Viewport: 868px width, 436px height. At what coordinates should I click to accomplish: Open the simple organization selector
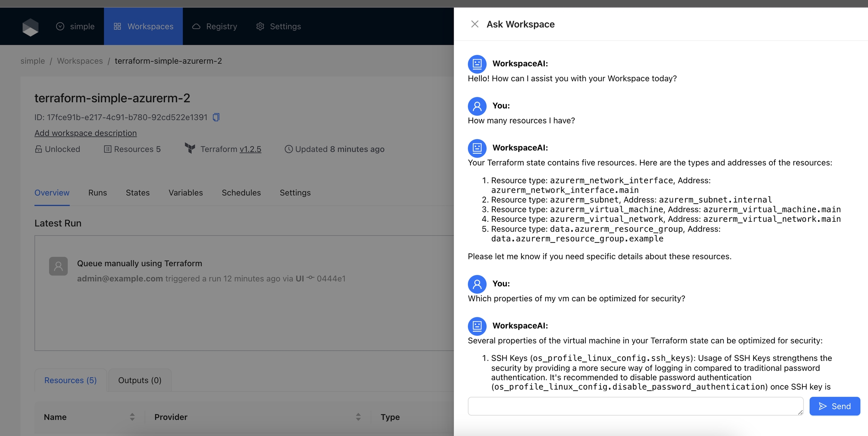tap(75, 26)
